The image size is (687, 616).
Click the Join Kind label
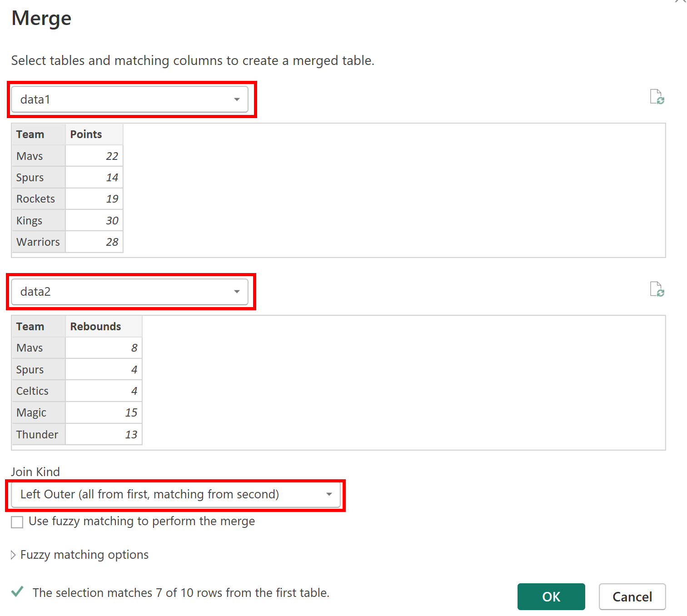click(x=35, y=472)
